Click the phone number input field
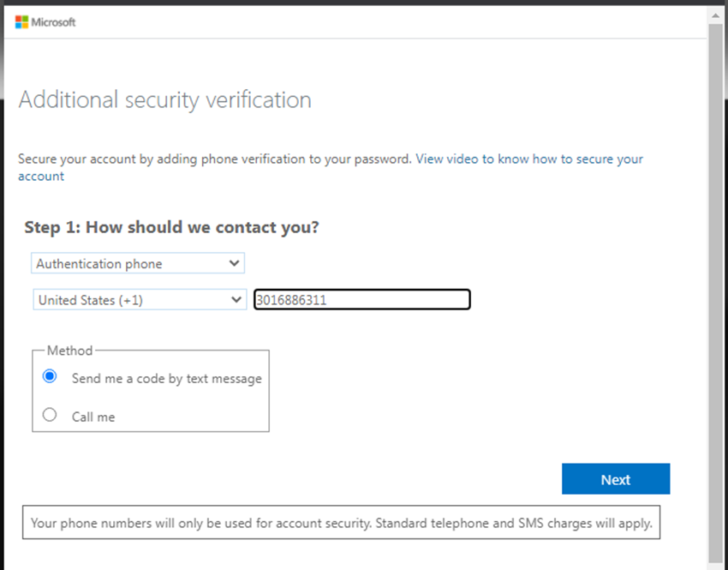This screenshot has width=728, height=570. (361, 300)
